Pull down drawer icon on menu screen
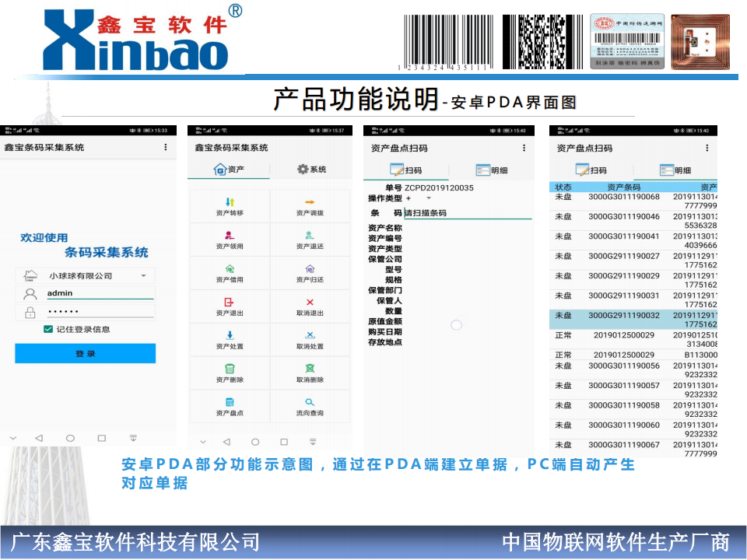Screen dimensions: 747x560 click(x=313, y=442)
